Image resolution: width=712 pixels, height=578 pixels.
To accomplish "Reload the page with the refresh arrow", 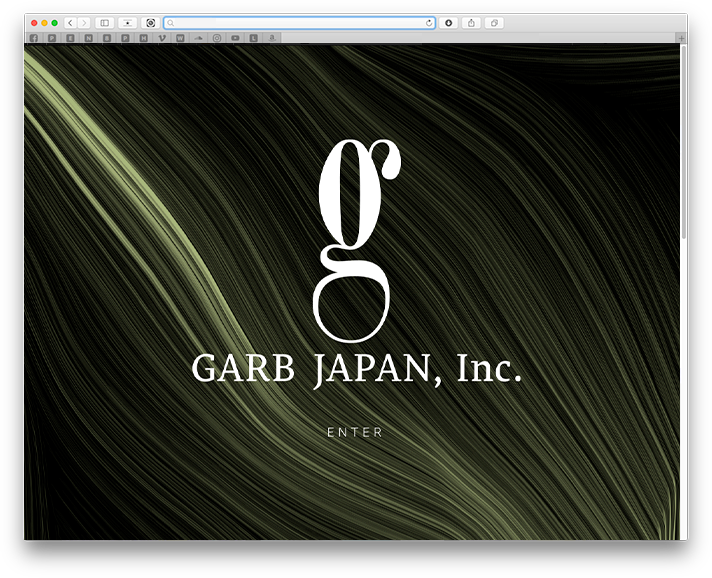I will point(429,23).
